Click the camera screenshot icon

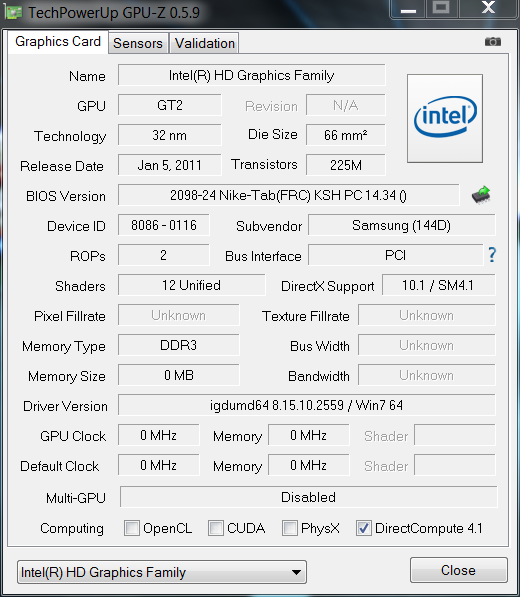click(x=493, y=41)
